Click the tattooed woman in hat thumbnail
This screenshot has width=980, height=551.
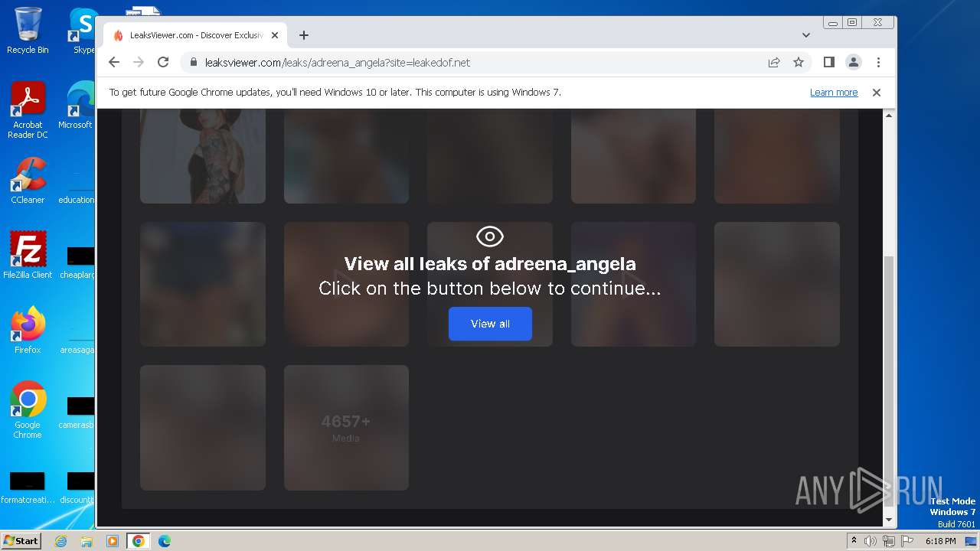click(x=203, y=156)
